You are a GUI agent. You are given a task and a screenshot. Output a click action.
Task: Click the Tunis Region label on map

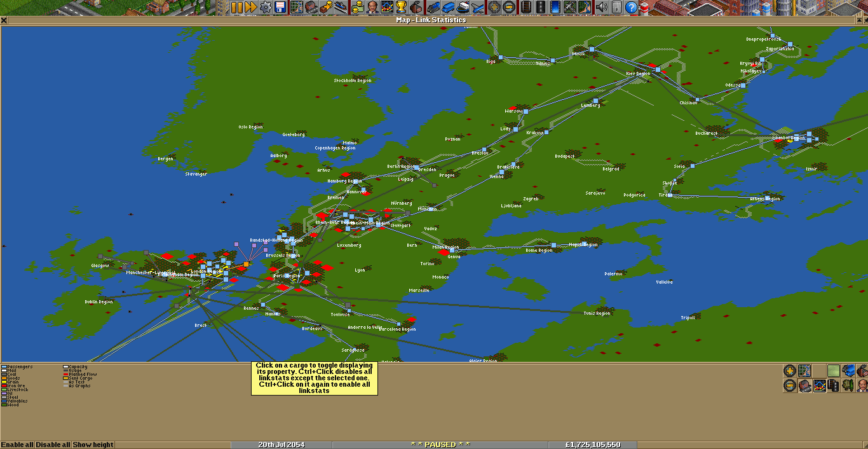(x=597, y=313)
